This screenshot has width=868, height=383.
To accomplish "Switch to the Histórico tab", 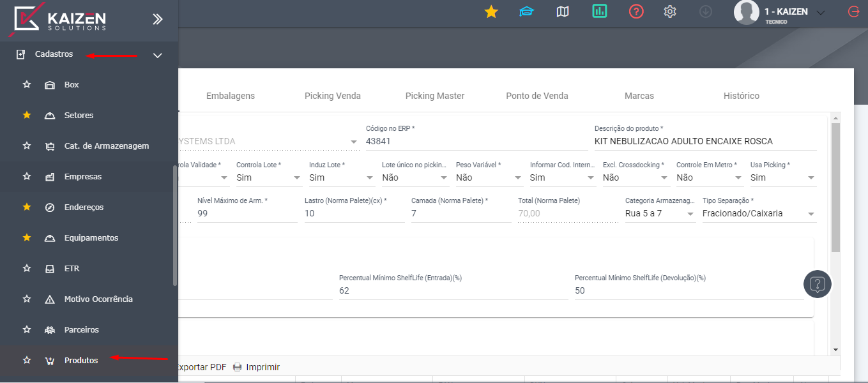I will tap(742, 96).
